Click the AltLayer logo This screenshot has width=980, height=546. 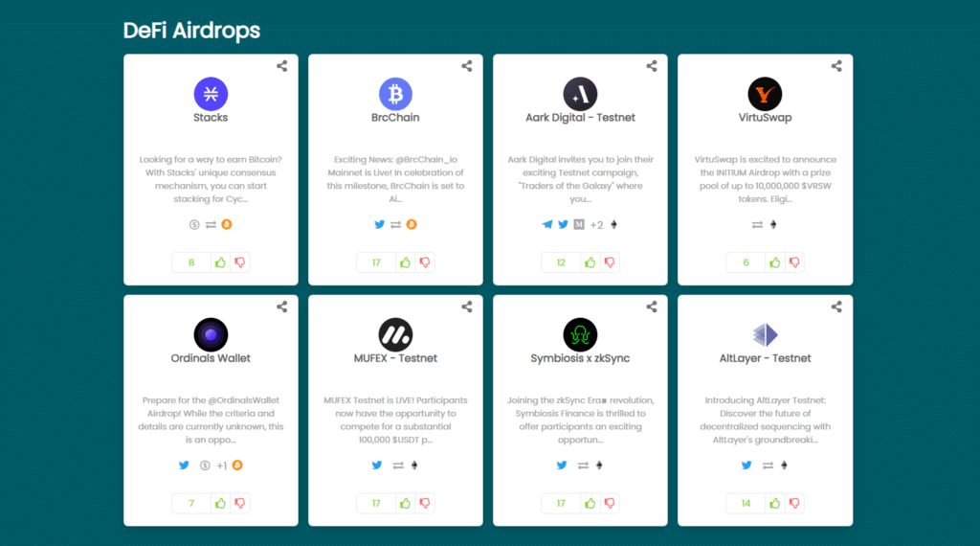click(x=765, y=334)
